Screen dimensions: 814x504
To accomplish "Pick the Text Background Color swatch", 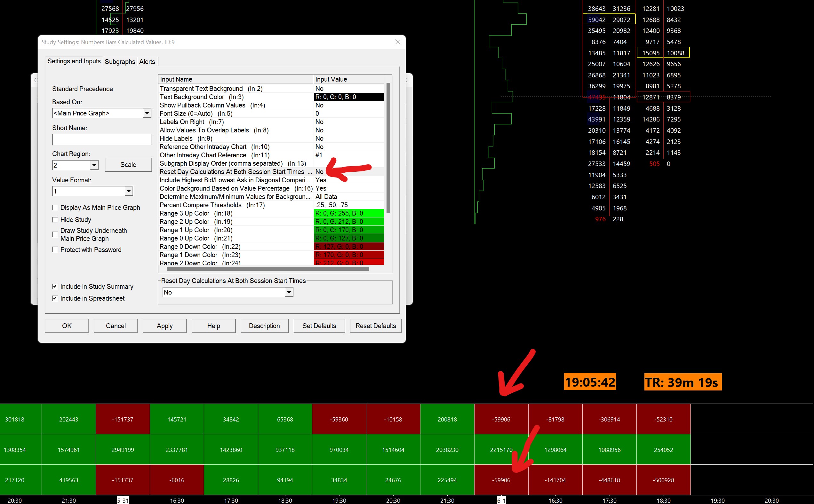I will [x=348, y=97].
